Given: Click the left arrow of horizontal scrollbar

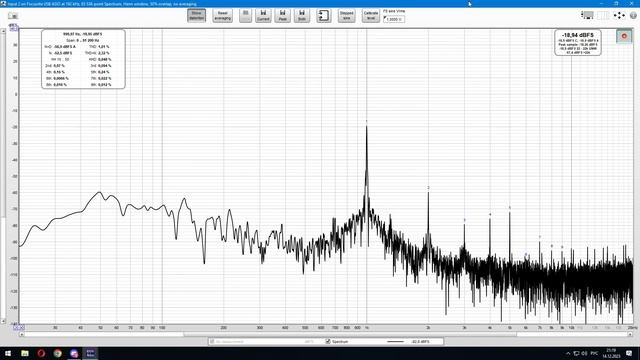Looking at the screenshot, I should (x=22, y=334).
